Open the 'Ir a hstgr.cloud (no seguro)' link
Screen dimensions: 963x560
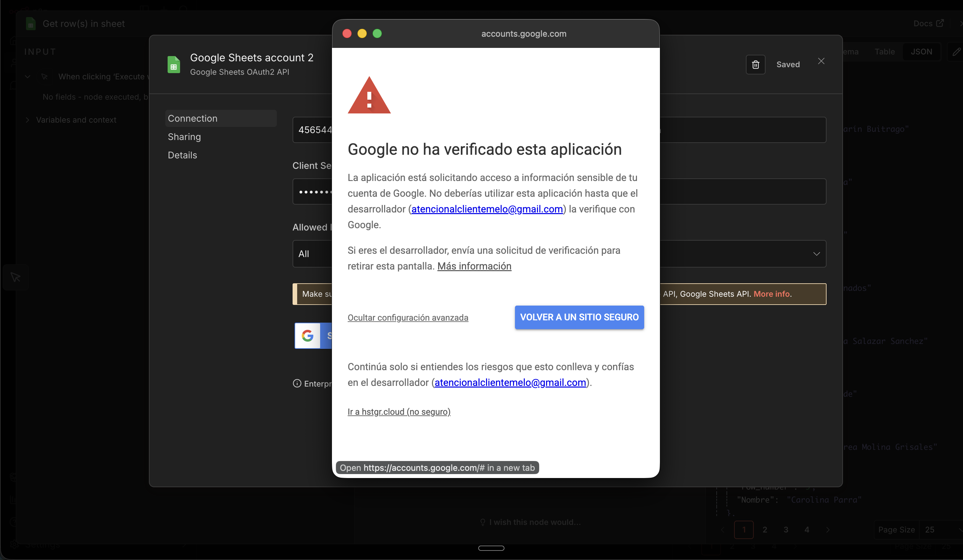[x=399, y=411]
